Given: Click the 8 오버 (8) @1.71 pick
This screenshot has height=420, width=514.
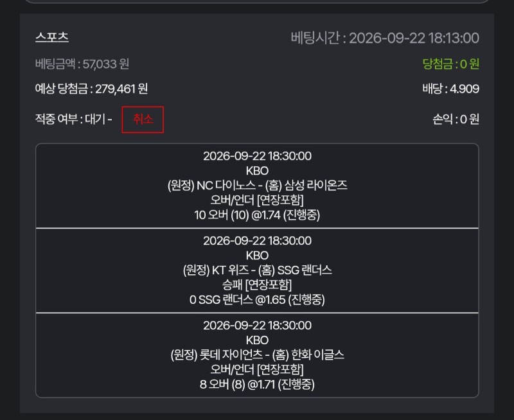Looking at the screenshot, I should pyautogui.click(x=257, y=384).
